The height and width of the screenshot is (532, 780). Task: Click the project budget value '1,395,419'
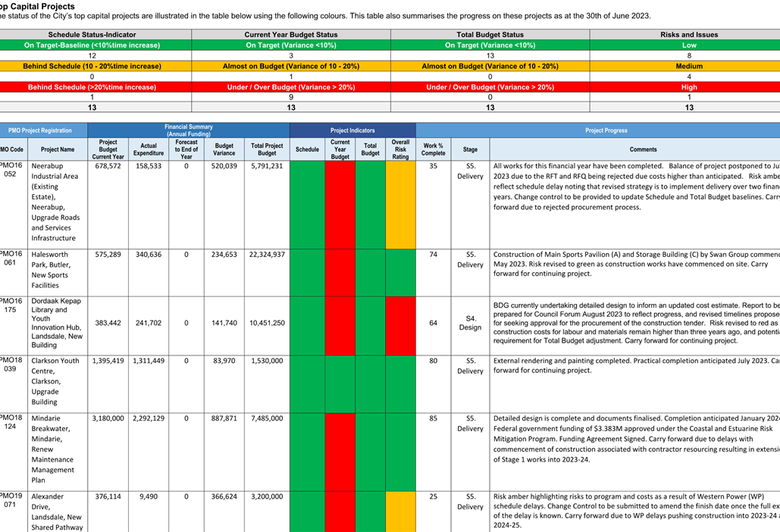(x=108, y=361)
